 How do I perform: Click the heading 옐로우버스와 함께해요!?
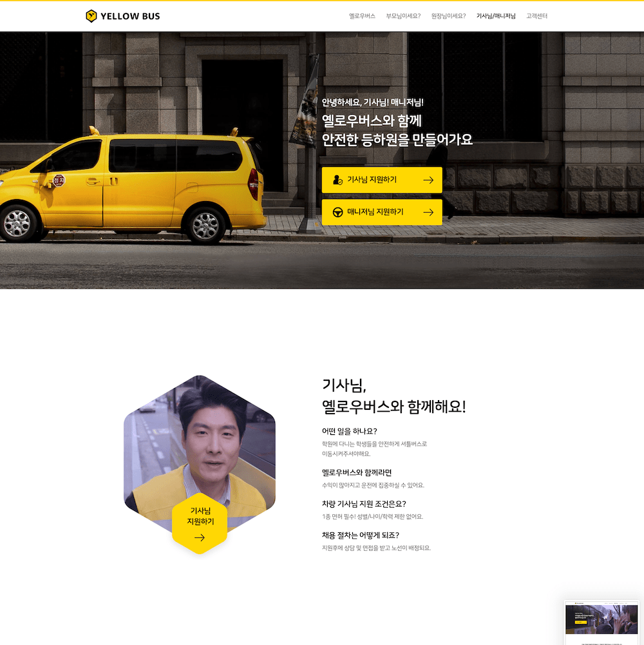[393, 407]
